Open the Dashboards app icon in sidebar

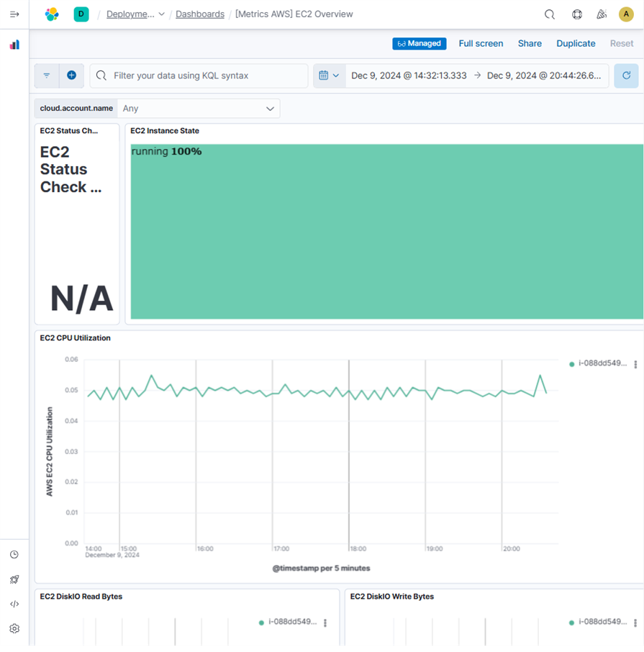(14, 45)
